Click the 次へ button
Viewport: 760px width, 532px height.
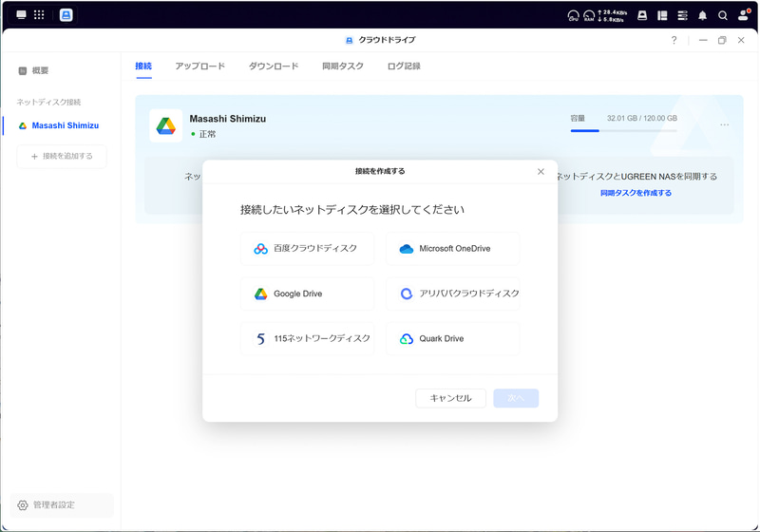(516, 398)
